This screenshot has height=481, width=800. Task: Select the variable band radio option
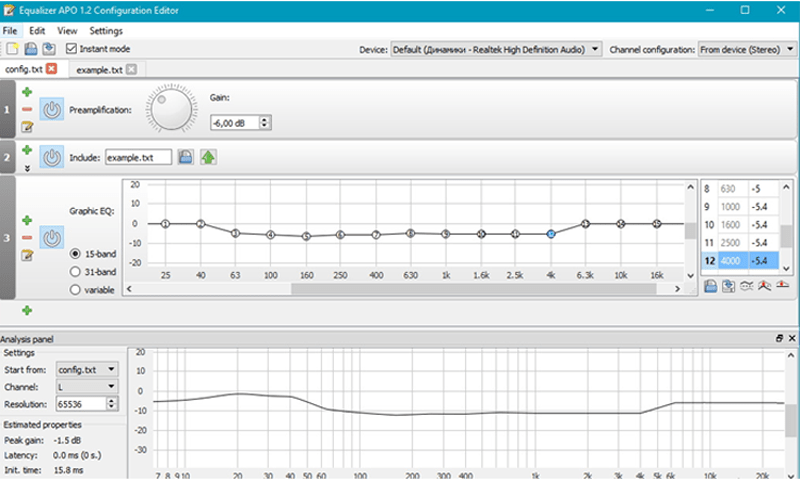click(x=74, y=289)
